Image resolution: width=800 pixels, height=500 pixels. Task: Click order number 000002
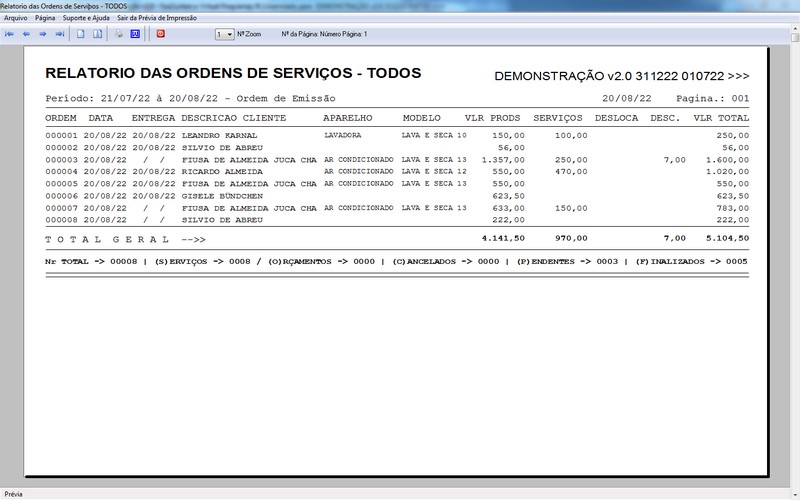[x=61, y=148]
